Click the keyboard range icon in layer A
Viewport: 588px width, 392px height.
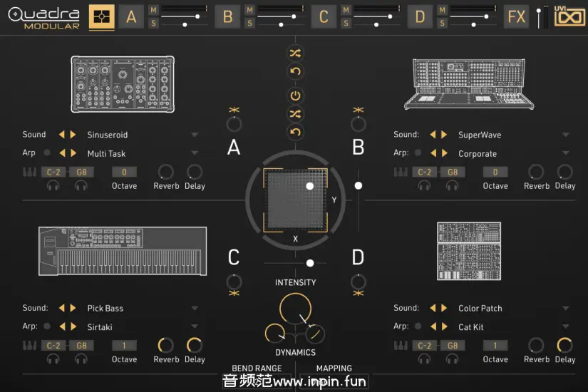pos(30,172)
